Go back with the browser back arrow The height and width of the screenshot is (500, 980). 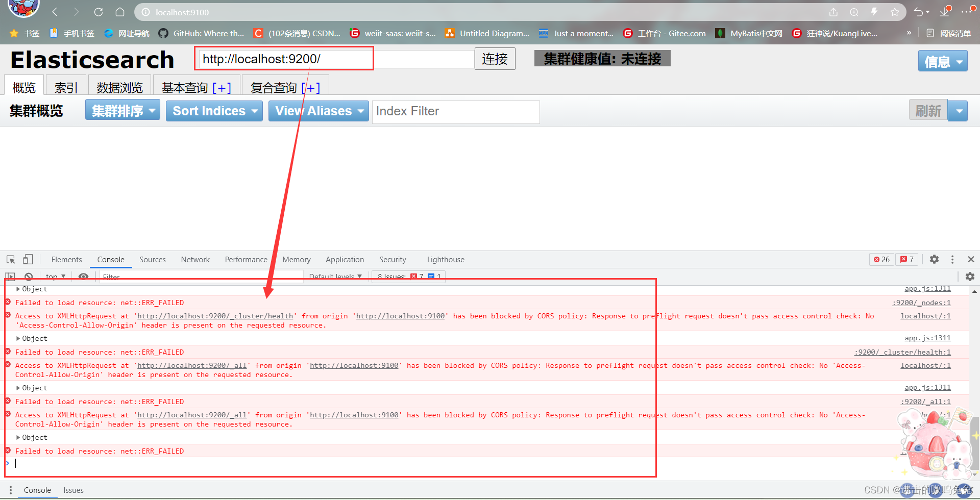click(55, 12)
